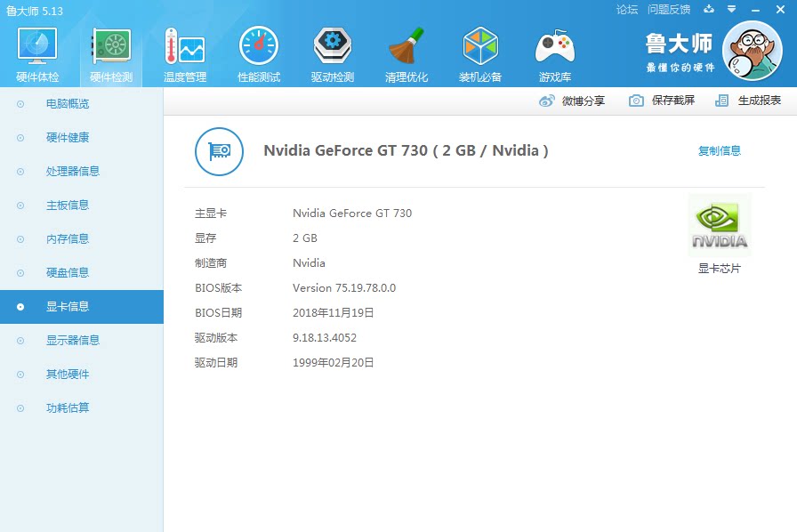Open 驱动检测 driver detection icon
This screenshot has height=532, width=797.
(x=333, y=45)
